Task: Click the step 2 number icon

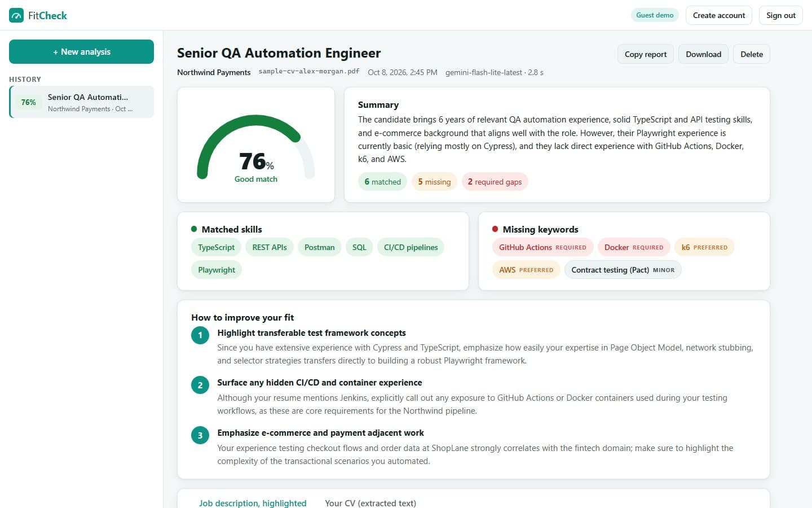Action: (x=200, y=385)
